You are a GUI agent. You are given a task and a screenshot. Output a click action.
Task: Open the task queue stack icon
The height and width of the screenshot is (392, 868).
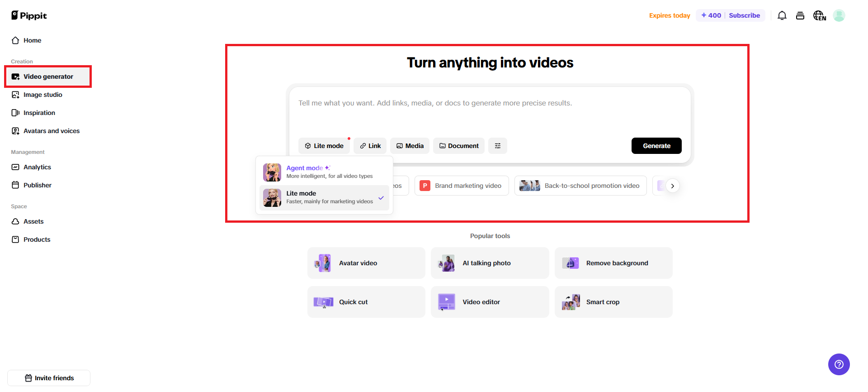(x=800, y=15)
